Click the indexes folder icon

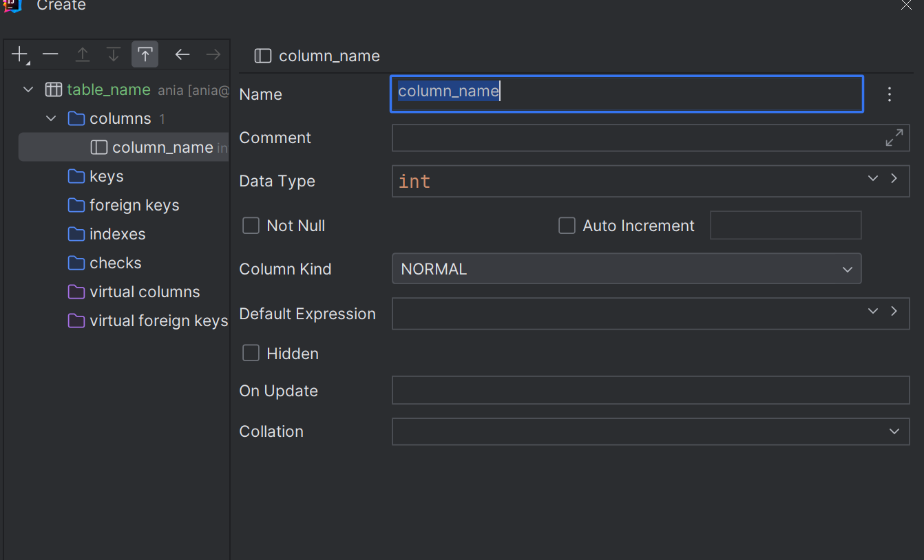pos(76,234)
